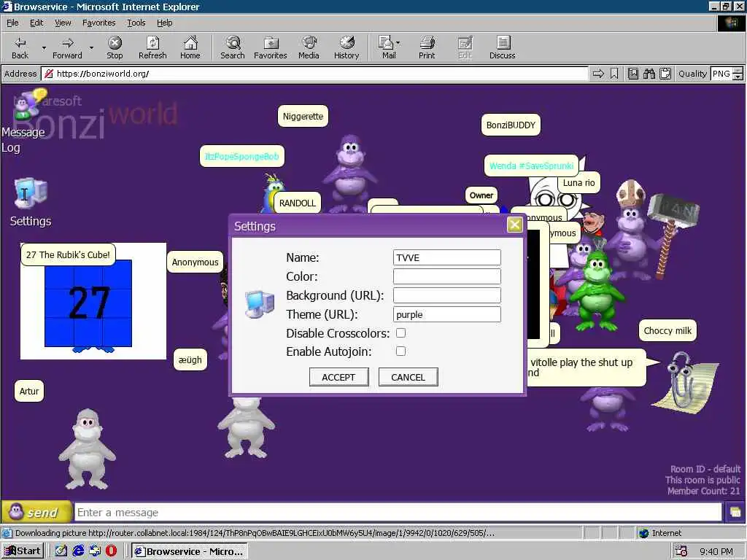Open the Media toolbar button
This screenshot has height=560, width=747.
point(309,47)
